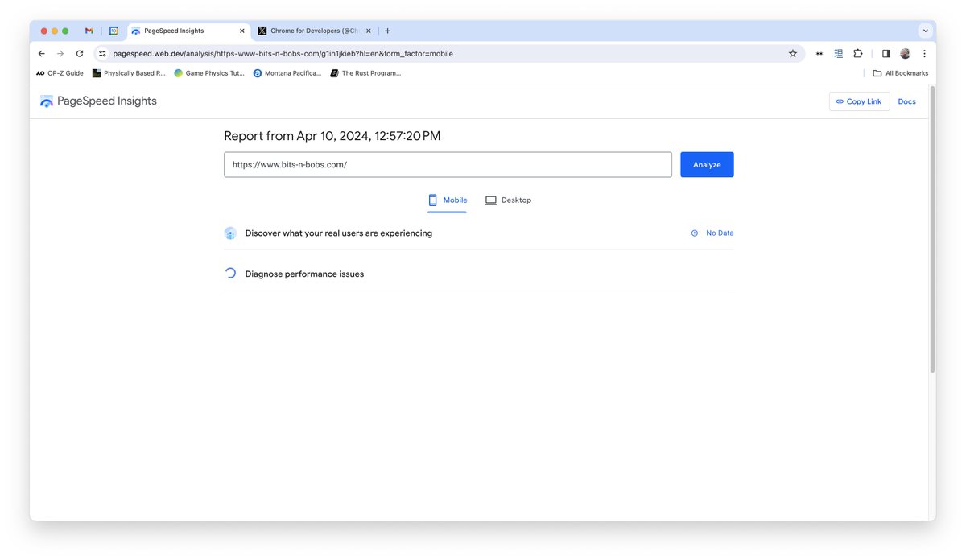Screen dimensions: 966x560
Task: Click the real users experience section icon
Action: coord(230,233)
